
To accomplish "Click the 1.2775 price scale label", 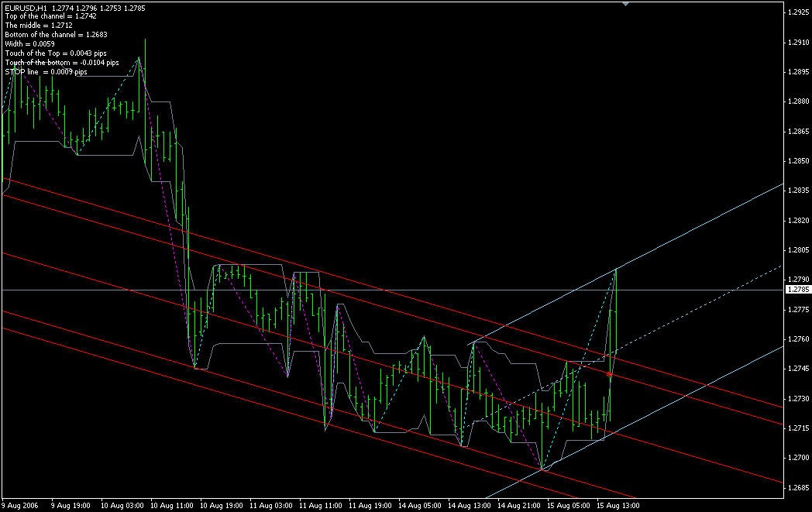I will pos(798,310).
